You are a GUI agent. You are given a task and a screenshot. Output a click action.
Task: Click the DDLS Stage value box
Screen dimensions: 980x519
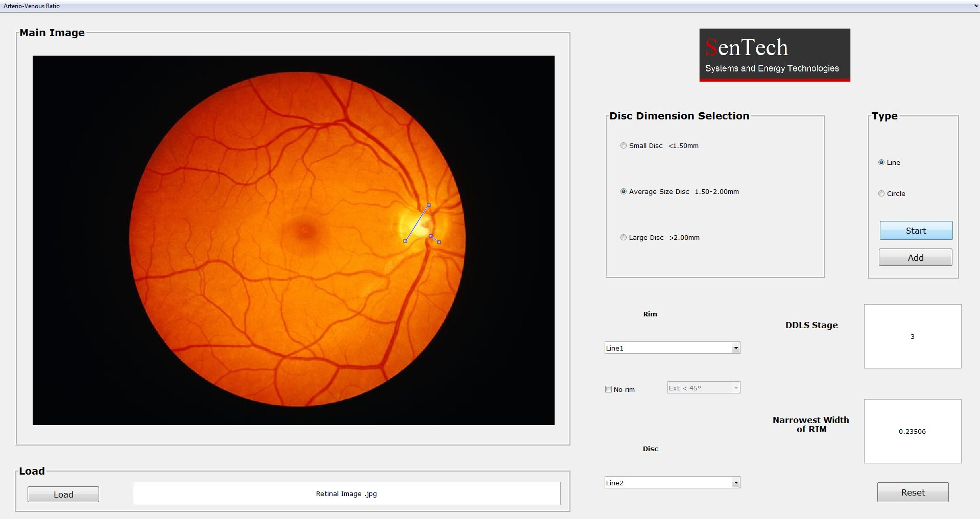pos(913,336)
